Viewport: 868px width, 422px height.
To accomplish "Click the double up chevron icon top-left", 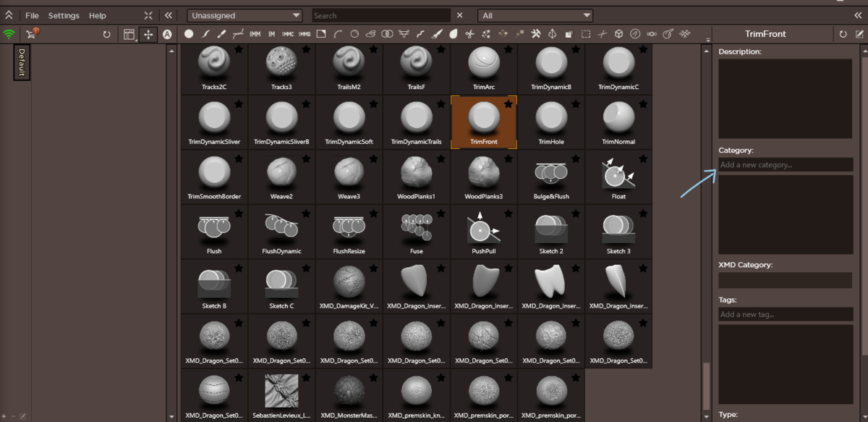I will pos(9,15).
